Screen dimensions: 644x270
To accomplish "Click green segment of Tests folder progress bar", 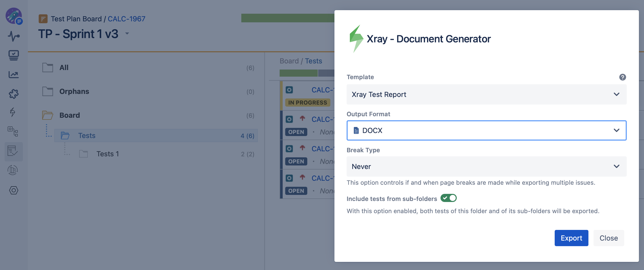I will [x=298, y=73].
